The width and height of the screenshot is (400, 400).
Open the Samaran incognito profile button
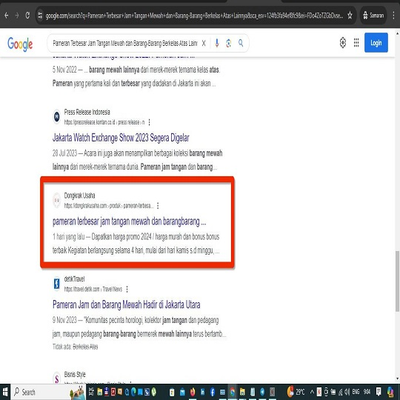coord(373,15)
